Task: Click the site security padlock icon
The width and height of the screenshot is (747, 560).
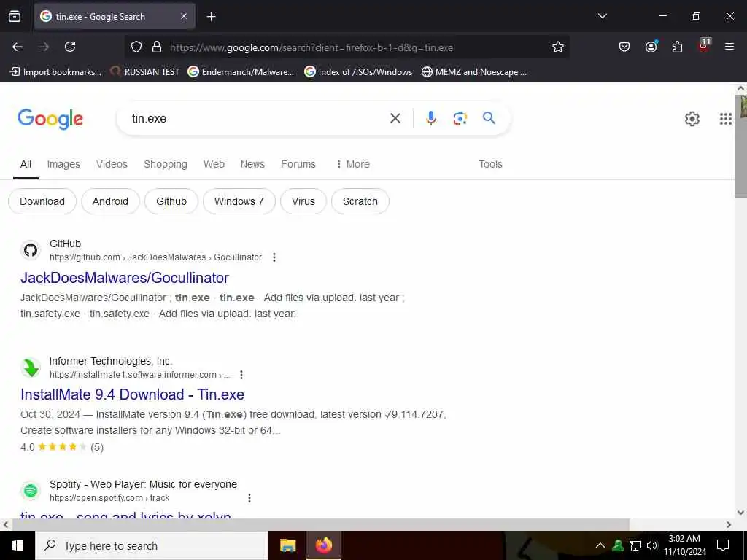Action: (157, 47)
